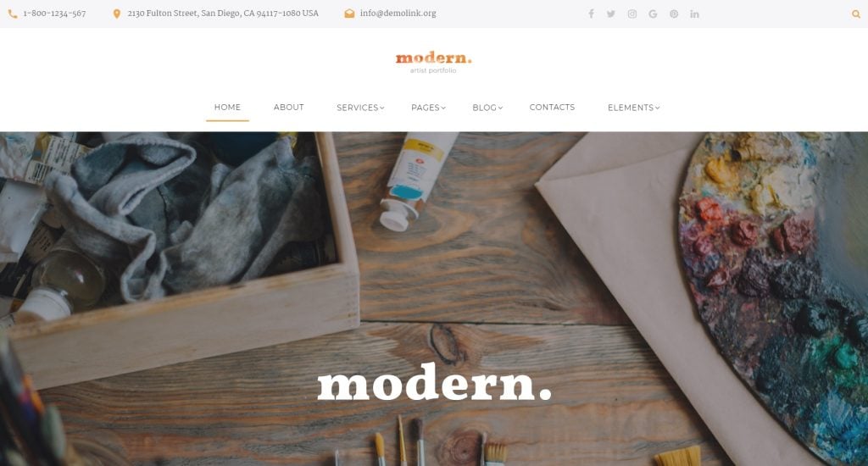Screen dimensions: 868x466
Task: Click the orange phone handset icon
Action: pyautogui.click(x=13, y=14)
